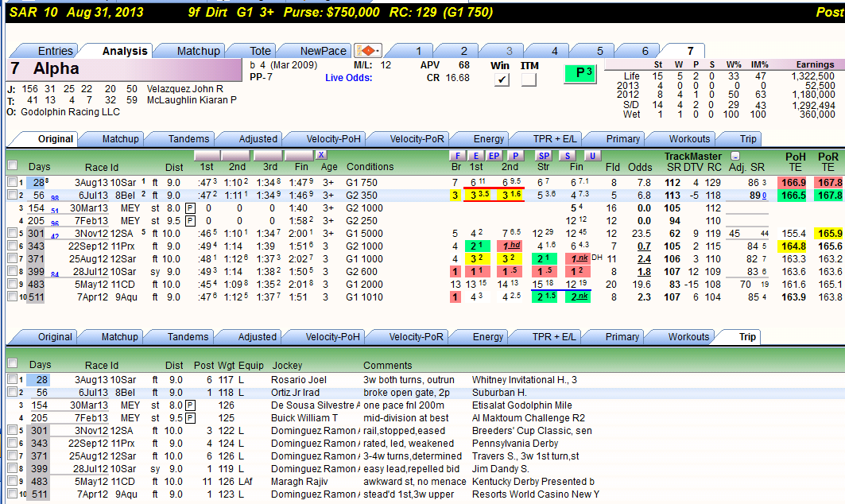Open the Workouts tab in lower panel
The image size is (845, 504).
688,337
